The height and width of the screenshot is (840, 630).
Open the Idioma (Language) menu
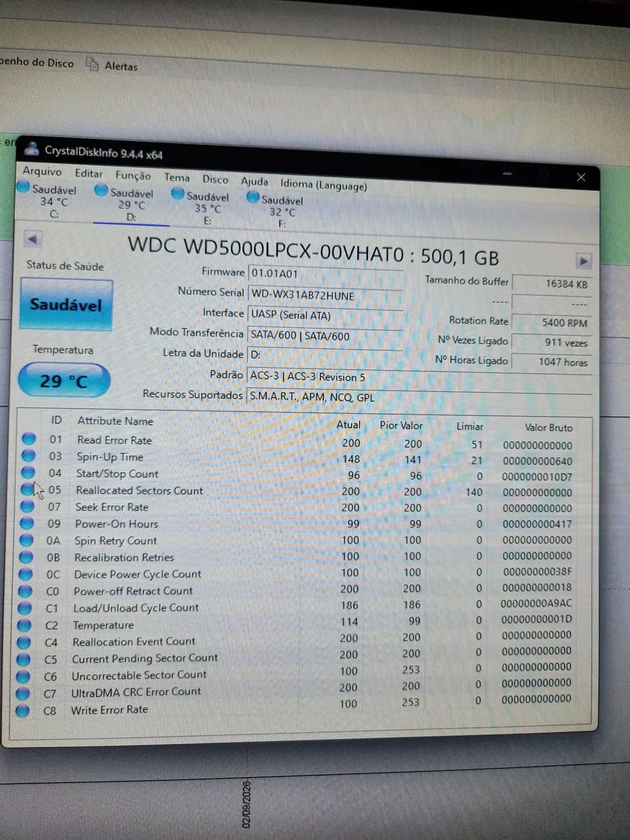(x=324, y=185)
